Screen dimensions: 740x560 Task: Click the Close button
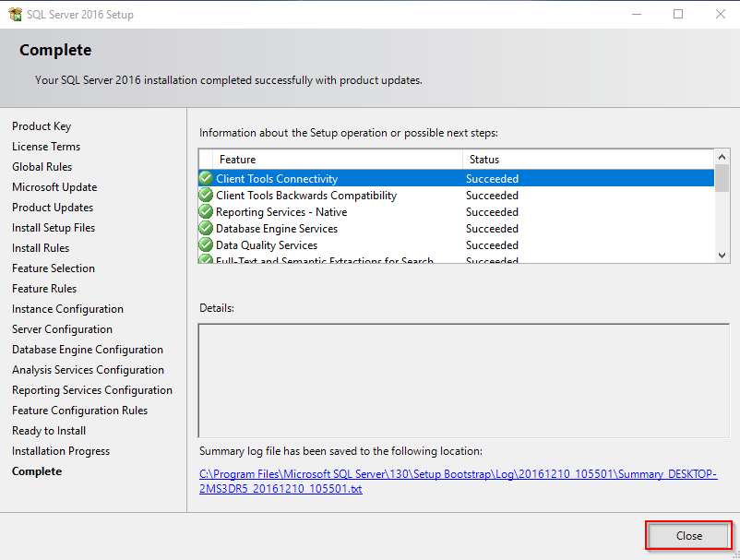(688, 535)
